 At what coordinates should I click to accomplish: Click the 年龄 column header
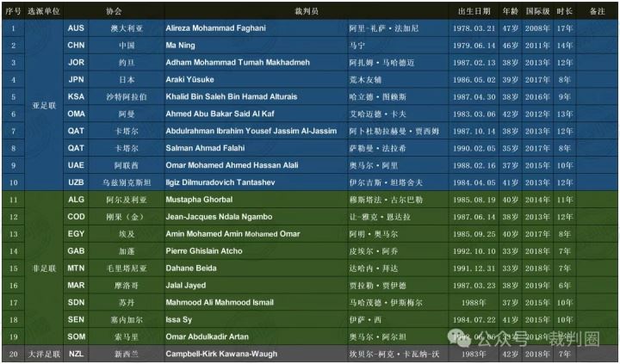point(511,12)
